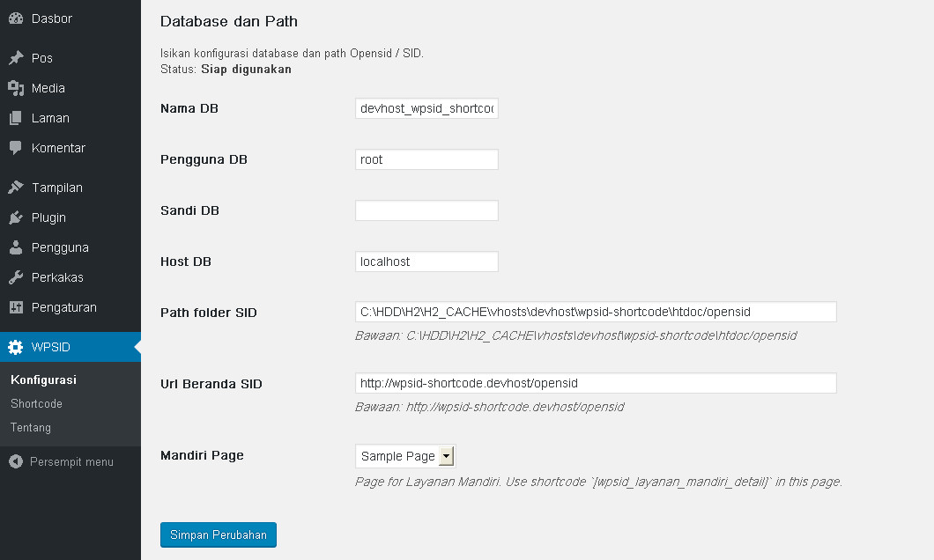Open the Media icon in sidebar
The width and height of the screenshot is (934, 560).
pyautogui.click(x=16, y=88)
